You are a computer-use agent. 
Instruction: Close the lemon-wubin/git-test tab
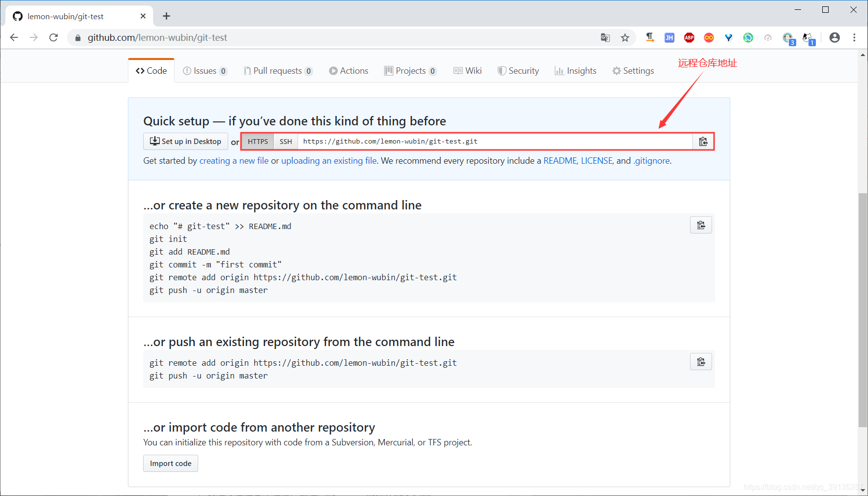coord(143,16)
